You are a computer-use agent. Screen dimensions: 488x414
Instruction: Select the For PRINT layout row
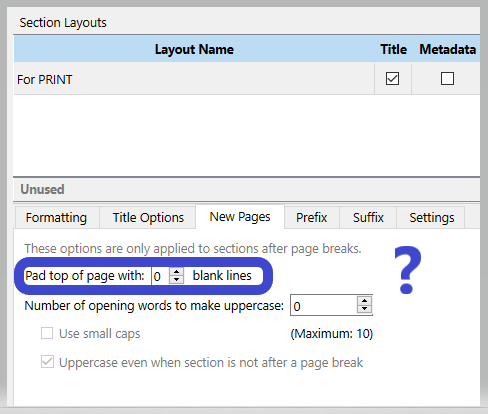point(194,79)
